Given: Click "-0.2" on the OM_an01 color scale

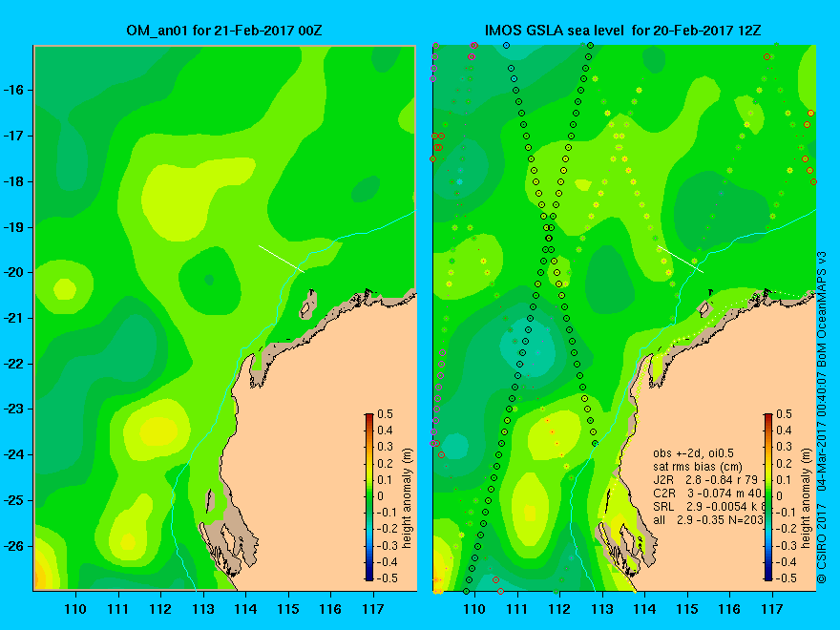Looking at the screenshot, I should tap(388, 529).
